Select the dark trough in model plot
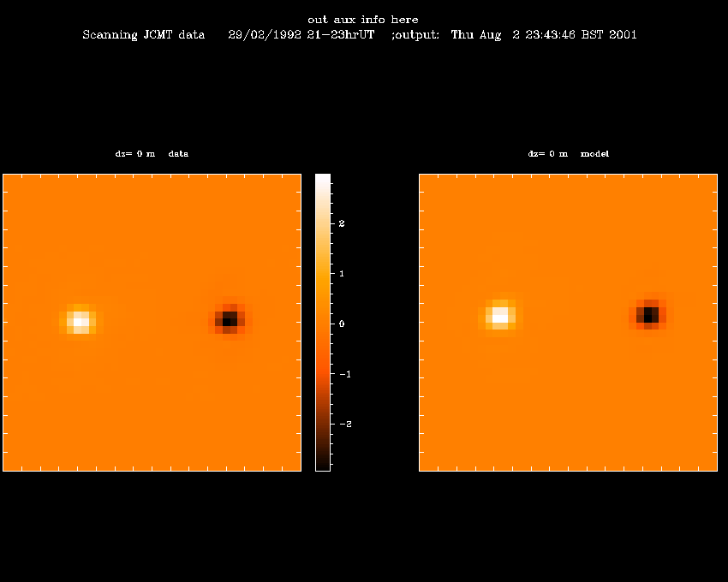This screenshot has height=582, width=728. [x=649, y=315]
